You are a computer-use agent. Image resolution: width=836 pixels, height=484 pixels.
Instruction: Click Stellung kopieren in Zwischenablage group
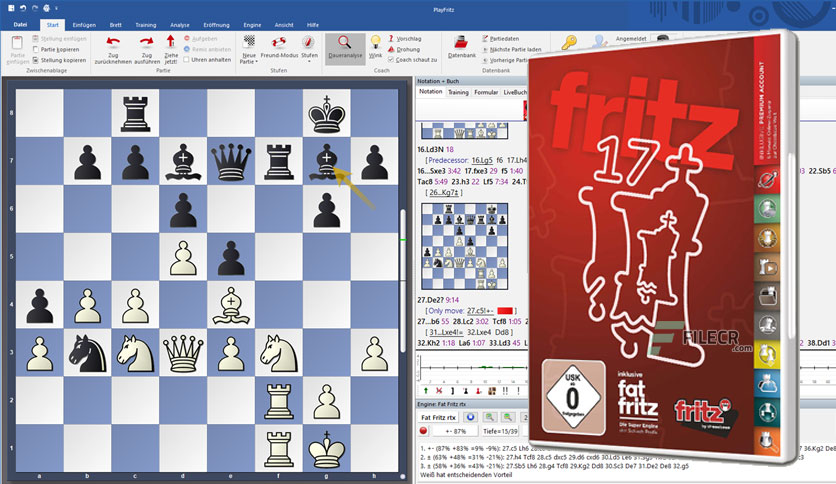59,60
